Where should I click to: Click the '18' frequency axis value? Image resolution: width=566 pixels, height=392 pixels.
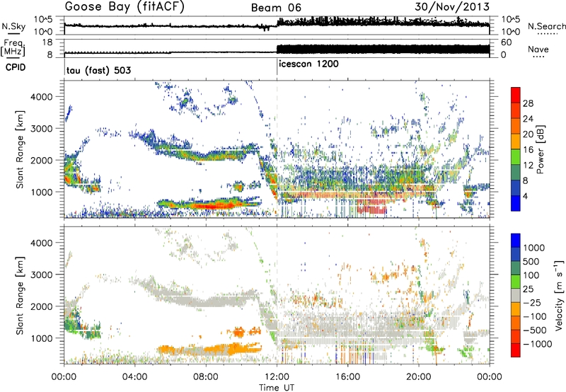point(47,42)
